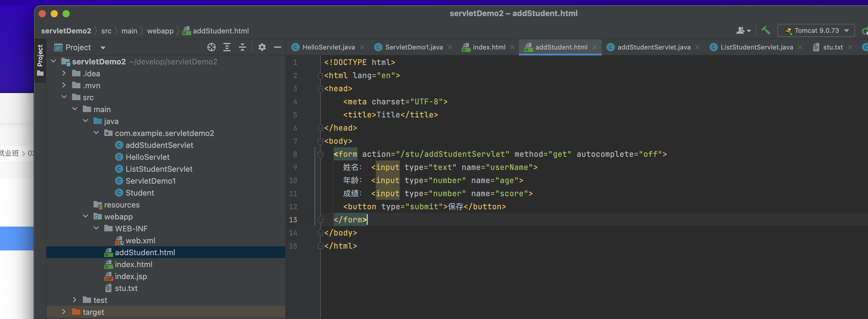Close the ServletDemo1.java tab
Image resolution: width=868 pixels, height=319 pixels.
click(450, 47)
